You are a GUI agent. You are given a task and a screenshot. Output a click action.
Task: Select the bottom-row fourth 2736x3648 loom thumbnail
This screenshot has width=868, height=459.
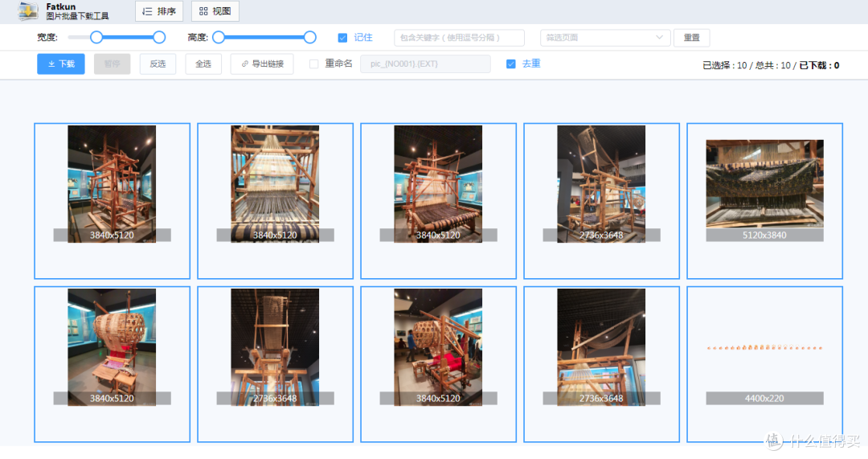[601, 347]
